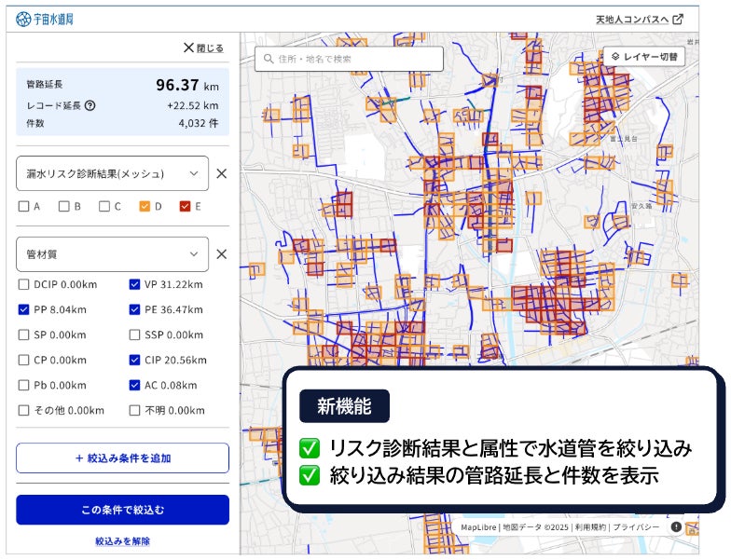Click the 安久路 map label

click(x=641, y=205)
